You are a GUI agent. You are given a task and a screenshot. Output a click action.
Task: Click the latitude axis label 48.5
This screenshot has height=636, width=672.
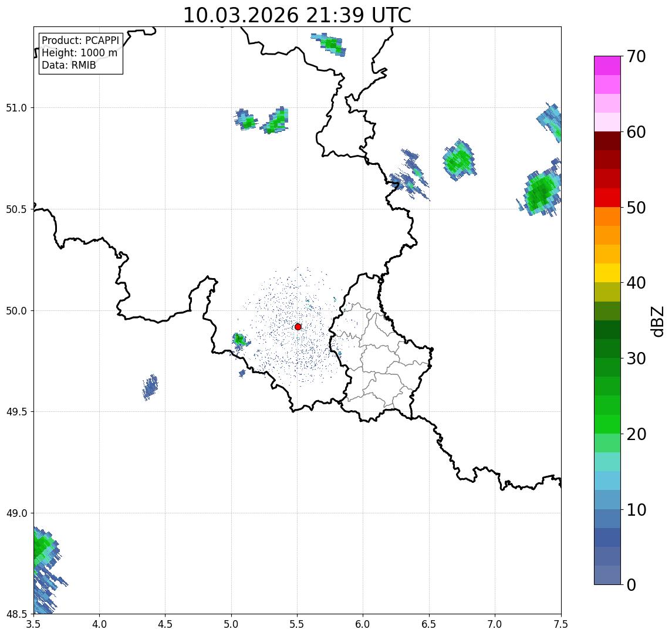point(16,614)
